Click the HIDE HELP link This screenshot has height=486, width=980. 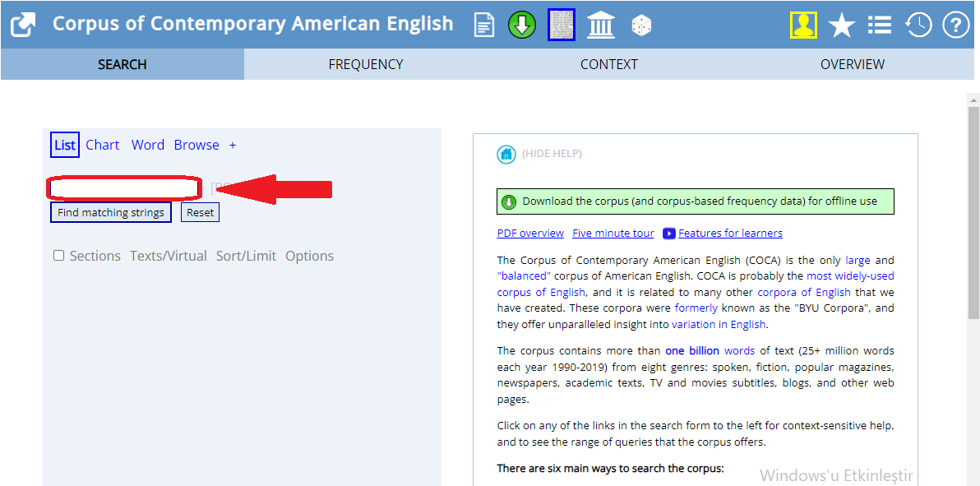552,154
